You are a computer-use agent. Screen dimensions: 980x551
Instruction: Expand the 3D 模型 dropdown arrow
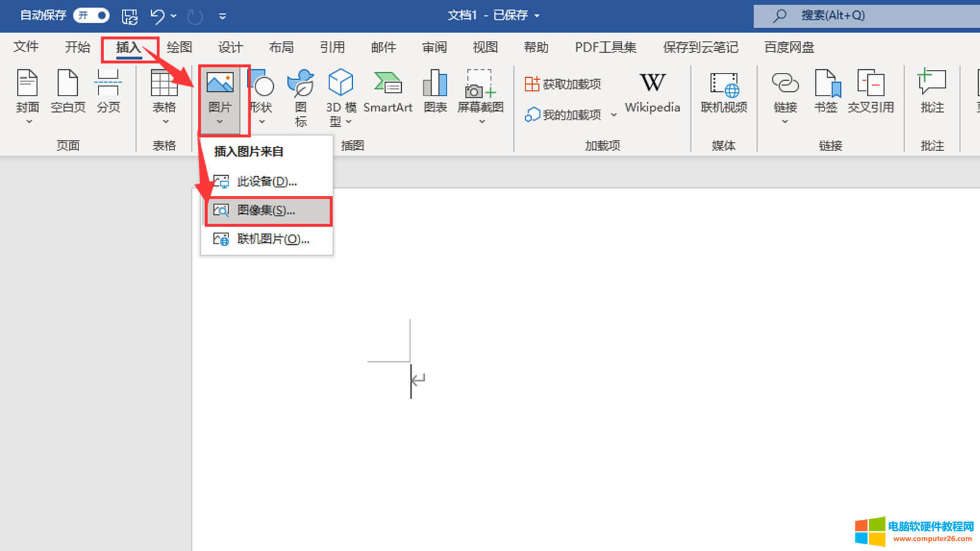(x=349, y=122)
